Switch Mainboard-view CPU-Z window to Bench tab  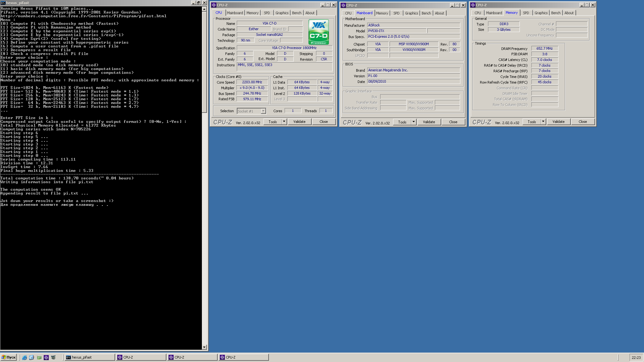click(x=426, y=13)
